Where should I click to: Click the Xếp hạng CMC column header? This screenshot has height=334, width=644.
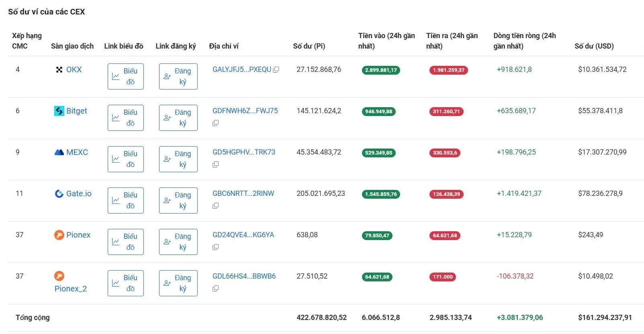(27, 41)
